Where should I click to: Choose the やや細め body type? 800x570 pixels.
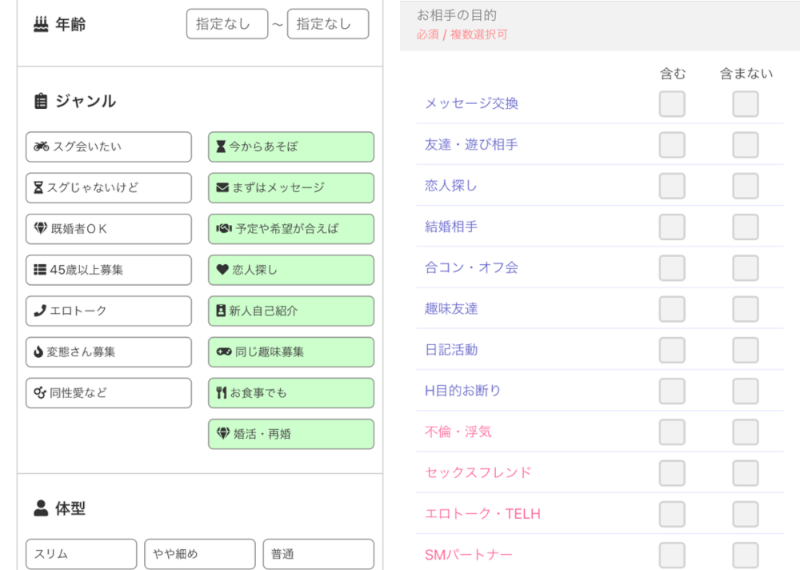(200, 554)
